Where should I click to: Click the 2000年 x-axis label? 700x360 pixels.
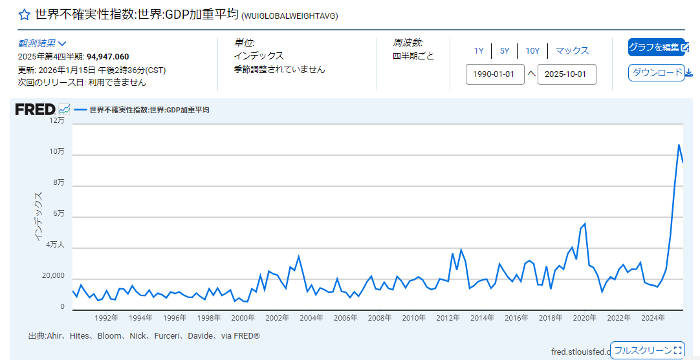coord(243,318)
